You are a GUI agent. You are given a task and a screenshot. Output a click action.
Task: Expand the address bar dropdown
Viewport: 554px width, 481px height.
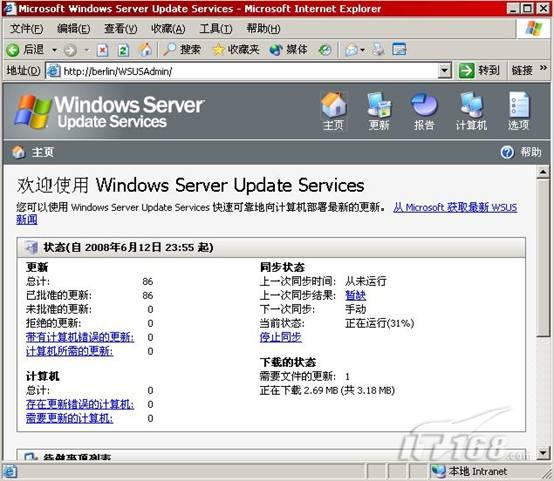point(444,71)
